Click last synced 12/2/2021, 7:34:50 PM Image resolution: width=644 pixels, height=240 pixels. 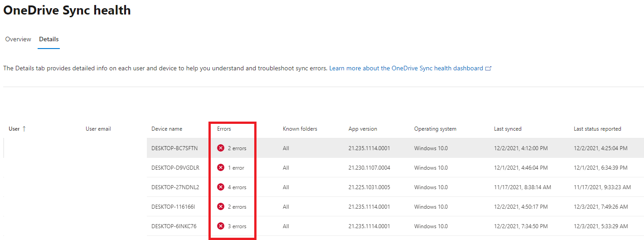[x=521, y=226]
